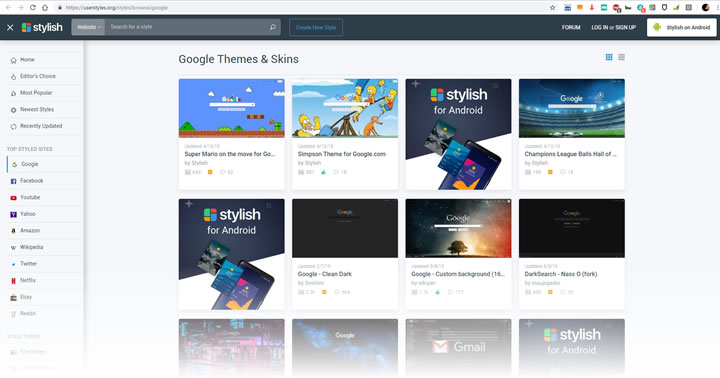Click the Twitter bird sidebar icon
720x378 pixels.
pos(13,264)
